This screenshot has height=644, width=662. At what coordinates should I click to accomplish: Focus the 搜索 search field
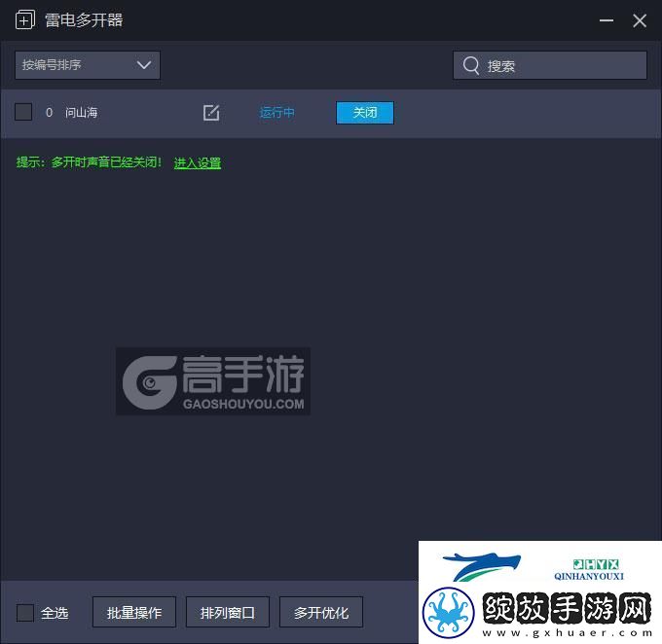550,65
